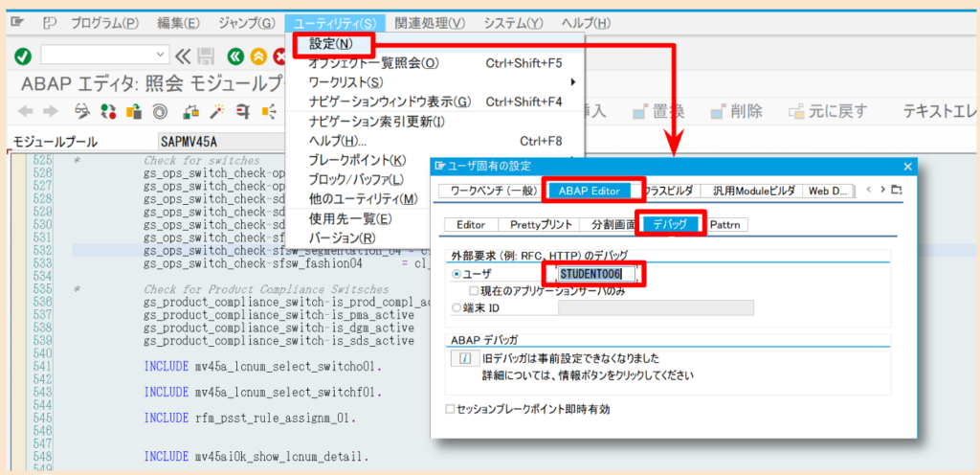Screen dimensions: 980x475
Task: Click the double-chevron collapse command field icon
Action: (182, 56)
